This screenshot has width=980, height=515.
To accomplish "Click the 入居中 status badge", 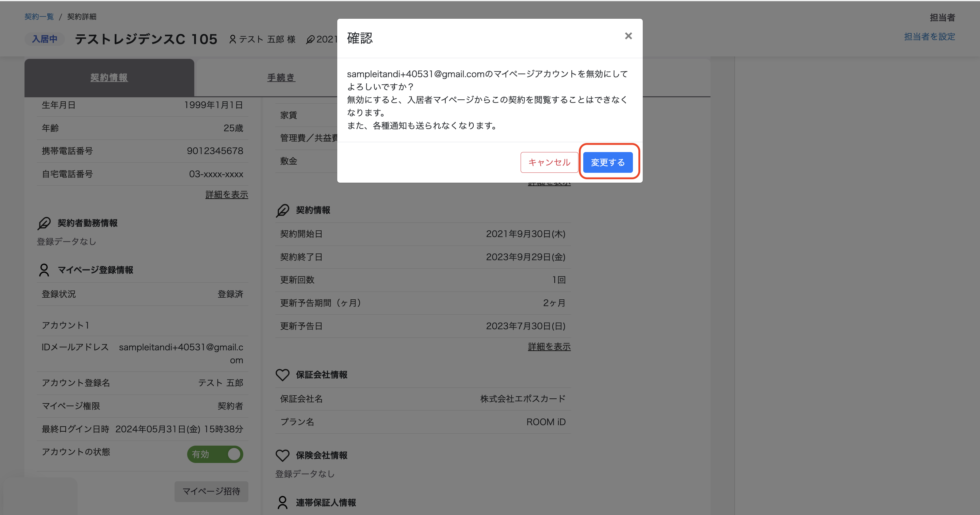I will 45,39.
